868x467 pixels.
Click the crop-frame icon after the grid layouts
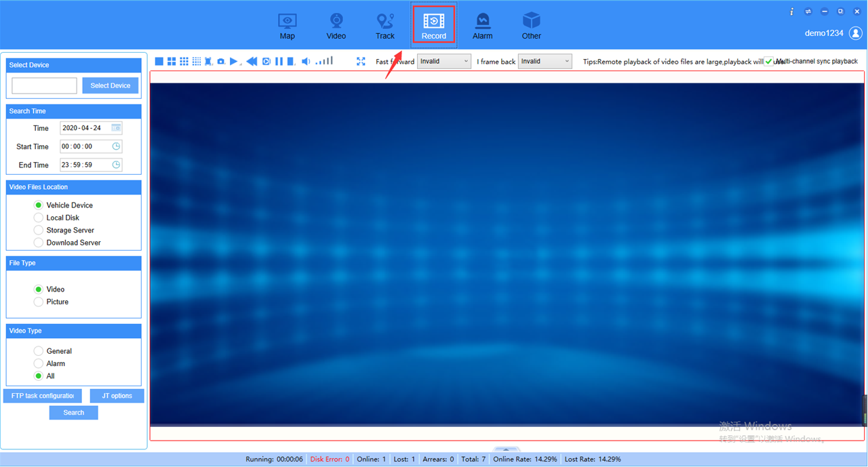[x=208, y=62]
